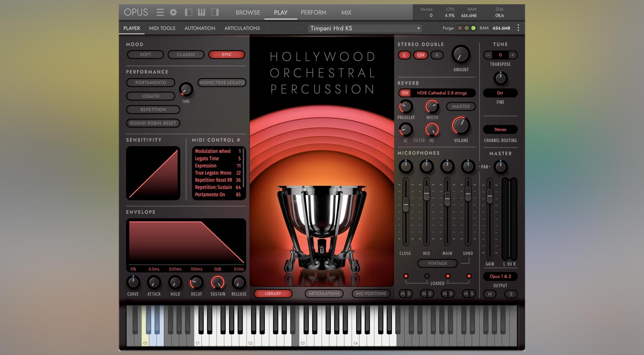
Task: Open the three-dot options menu
Action: [518, 28]
